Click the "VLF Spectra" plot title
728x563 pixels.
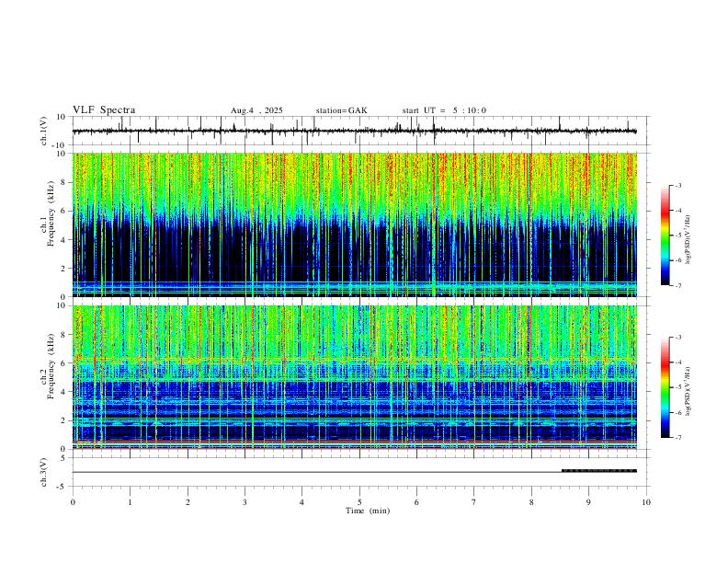pos(104,110)
